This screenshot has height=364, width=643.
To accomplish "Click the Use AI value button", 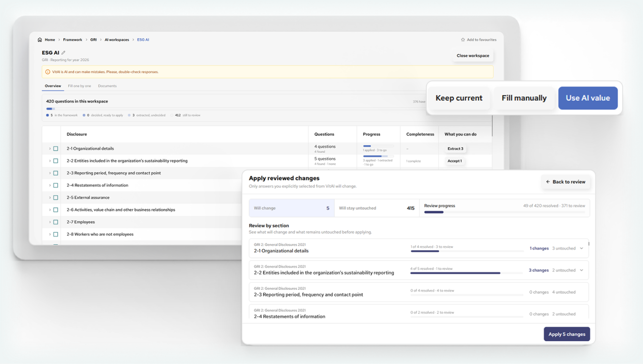I will pos(588,98).
